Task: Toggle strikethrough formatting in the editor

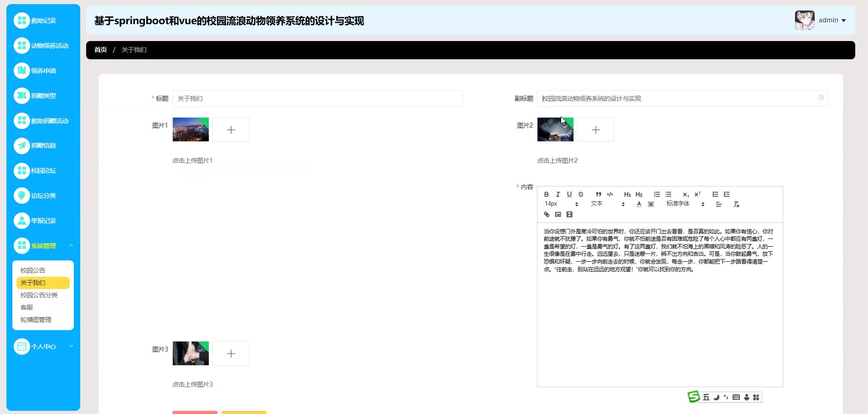Action: point(581,194)
